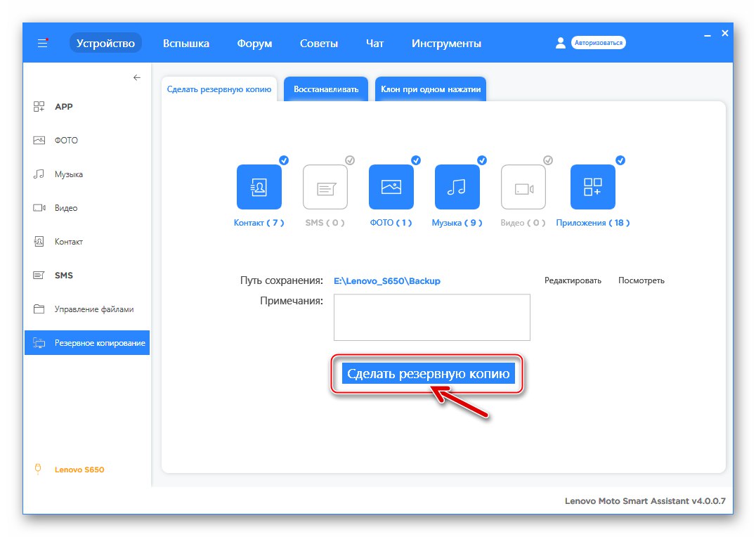Open the Устройство top menu
The image size is (756, 537).
pos(105,43)
